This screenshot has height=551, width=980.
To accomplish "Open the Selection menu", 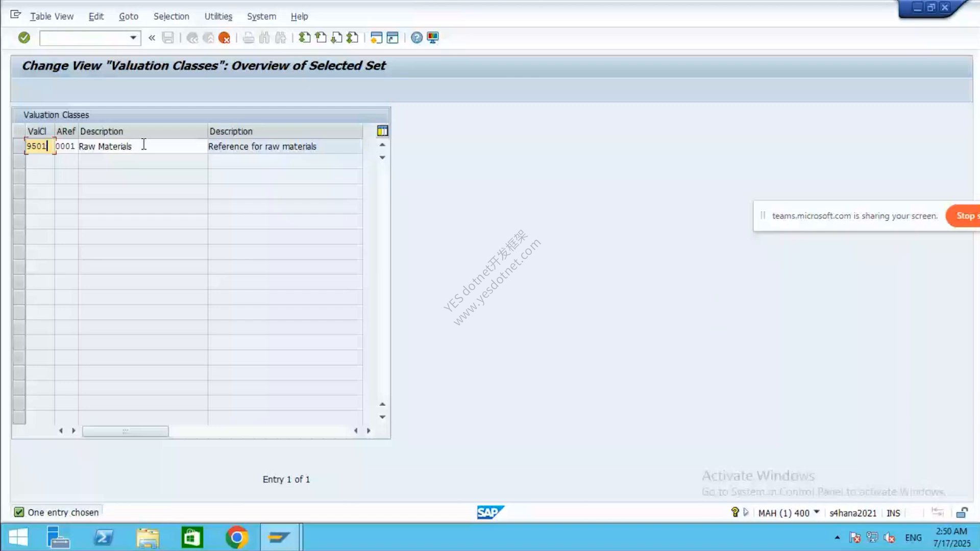I will point(171,16).
